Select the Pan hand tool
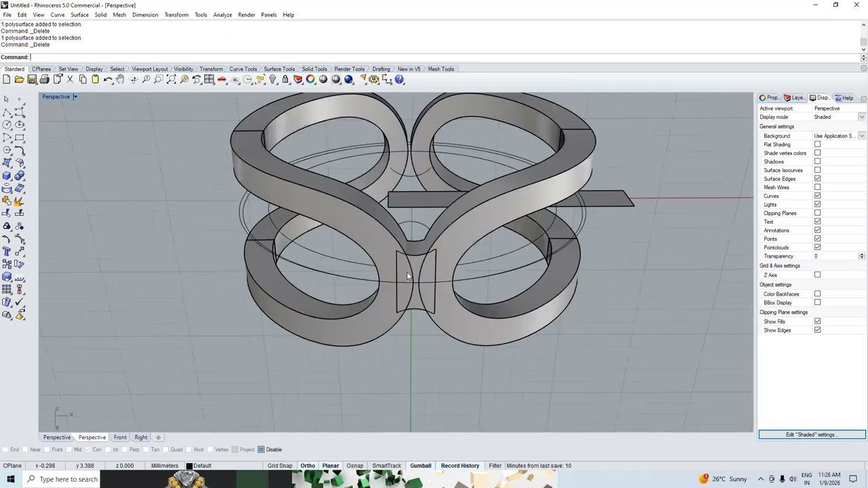Image resolution: width=868 pixels, height=488 pixels. (121, 80)
